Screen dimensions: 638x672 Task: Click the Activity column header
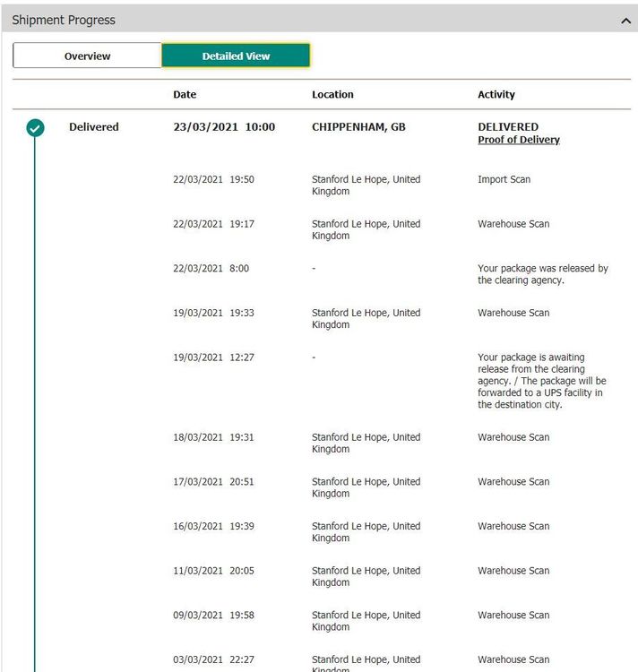coord(496,94)
